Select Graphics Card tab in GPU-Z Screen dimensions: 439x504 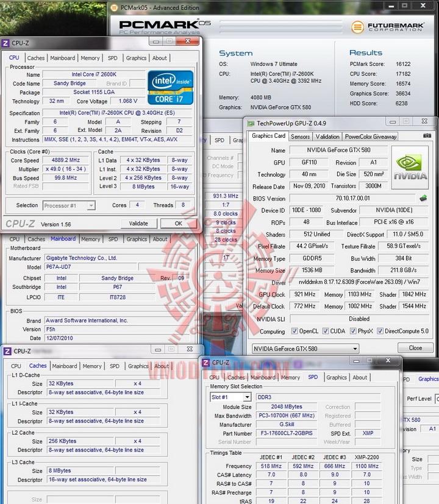[268, 136]
